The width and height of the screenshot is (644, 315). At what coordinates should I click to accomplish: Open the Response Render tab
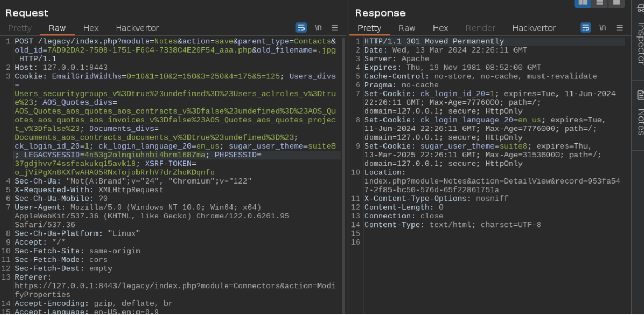[480, 28]
